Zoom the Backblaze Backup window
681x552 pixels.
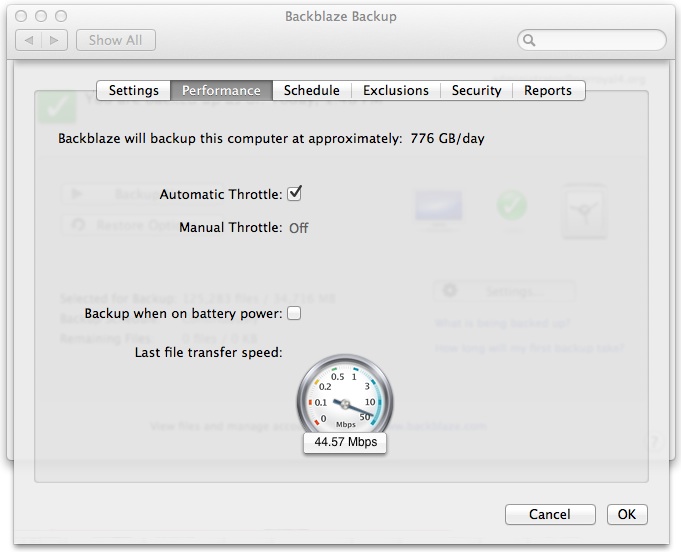click(x=61, y=16)
